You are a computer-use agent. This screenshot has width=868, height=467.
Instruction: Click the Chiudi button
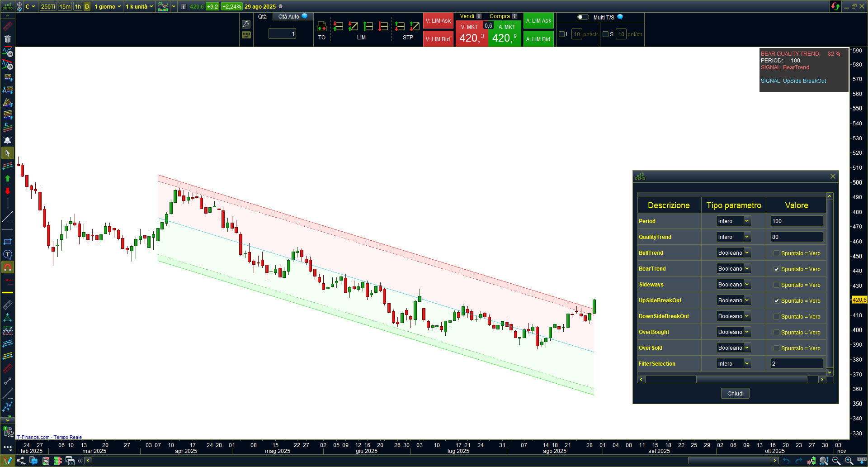pyautogui.click(x=735, y=394)
